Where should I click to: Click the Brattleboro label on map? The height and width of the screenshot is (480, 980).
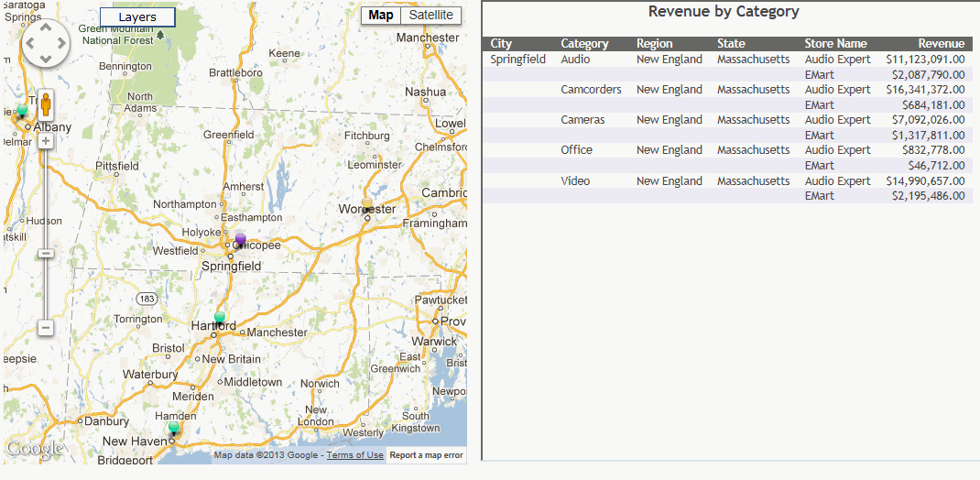pos(235,72)
